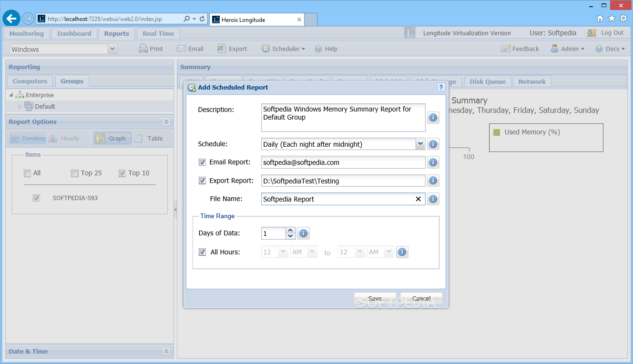Select the Reports tab

tap(117, 33)
